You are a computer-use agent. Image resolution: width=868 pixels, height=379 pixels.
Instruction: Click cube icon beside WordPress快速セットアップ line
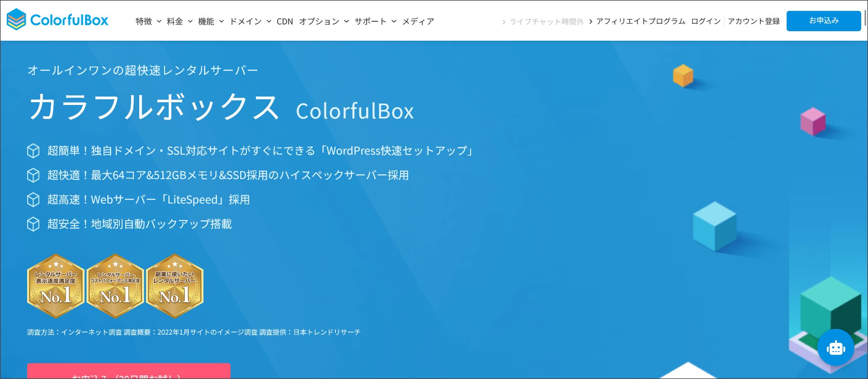pyautogui.click(x=33, y=151)
